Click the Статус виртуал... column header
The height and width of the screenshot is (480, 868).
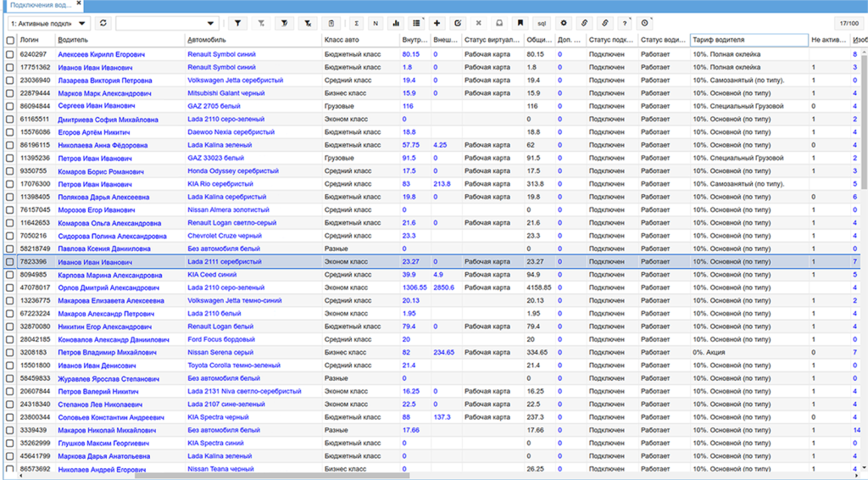(x=492, y=40)
